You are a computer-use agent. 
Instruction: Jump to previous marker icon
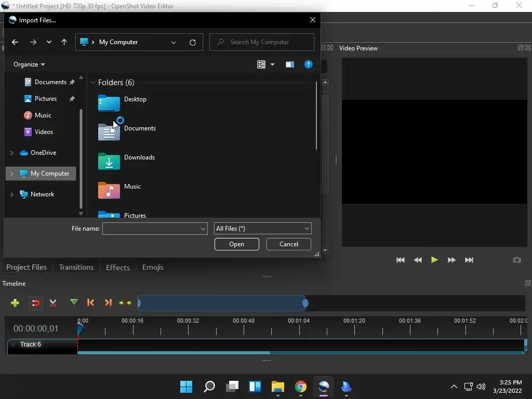[90, 303]
